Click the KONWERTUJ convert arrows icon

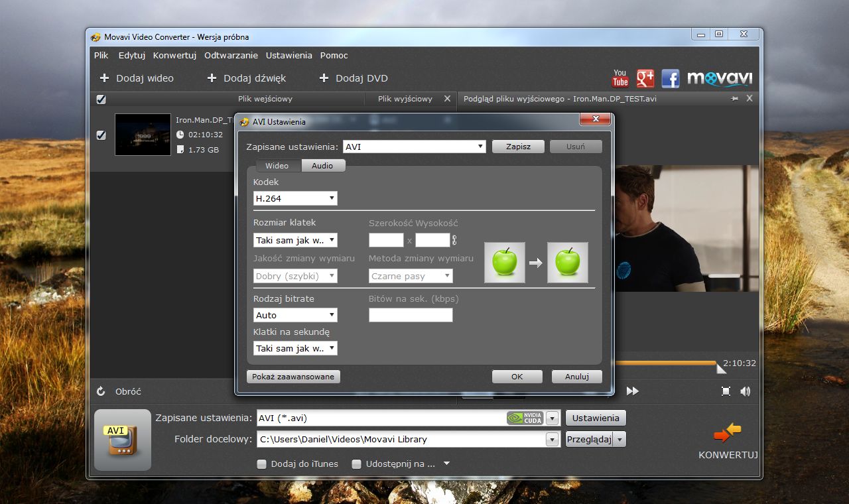tap(728, 433)
